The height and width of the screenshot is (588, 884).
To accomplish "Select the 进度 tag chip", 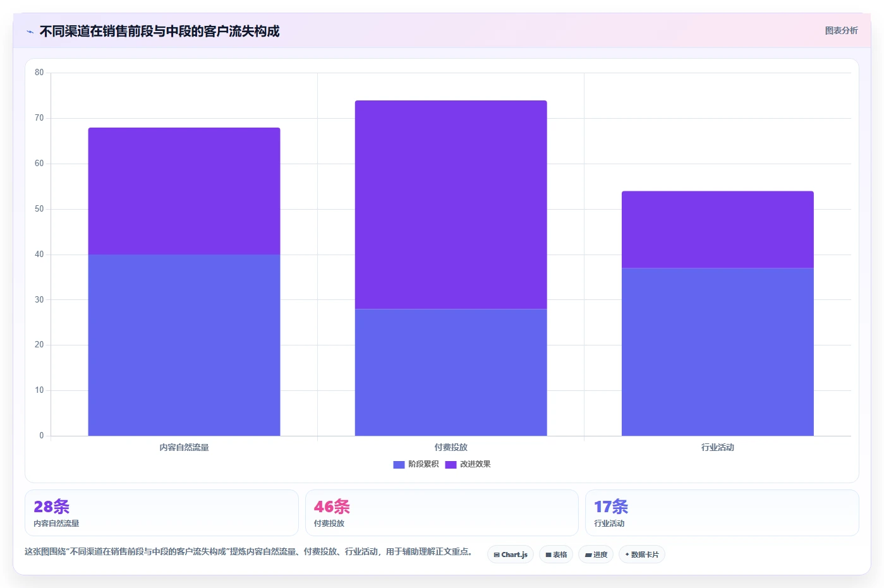I will (x=596, y=555).
